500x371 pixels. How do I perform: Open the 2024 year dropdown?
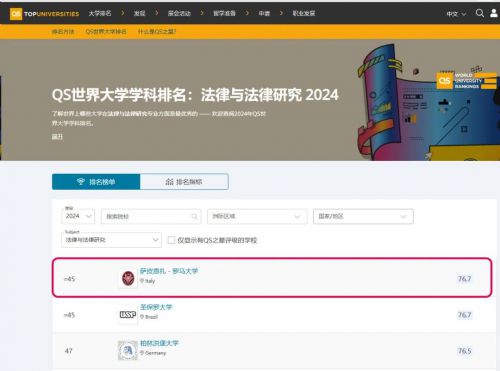point(78,216)
